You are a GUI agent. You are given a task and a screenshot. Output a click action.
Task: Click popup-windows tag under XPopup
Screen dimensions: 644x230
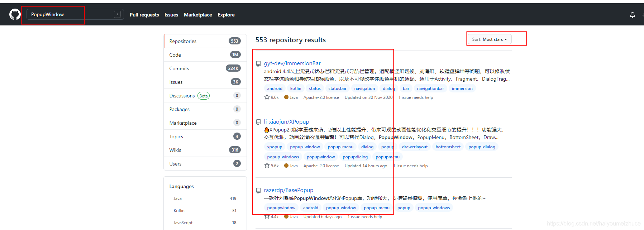pyautogui.click(x=283, y=157)
